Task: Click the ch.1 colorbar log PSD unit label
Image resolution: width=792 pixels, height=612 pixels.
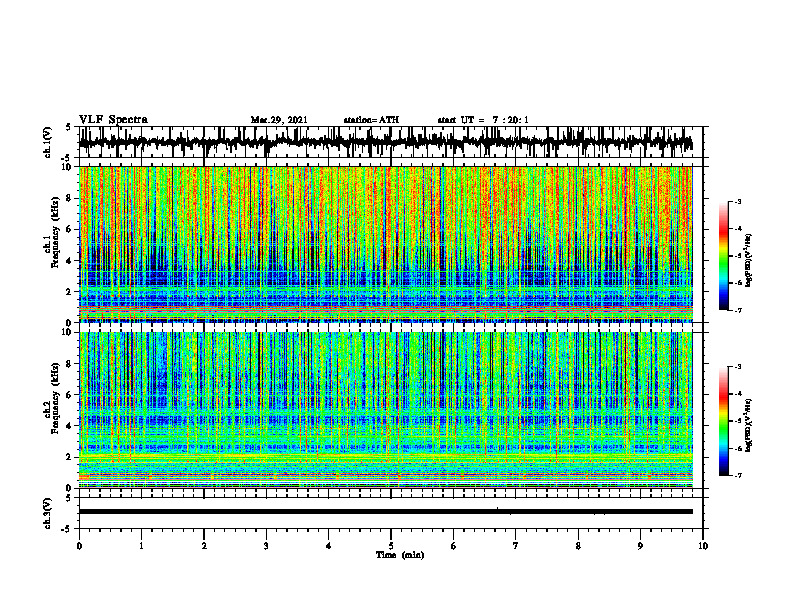Action: [x=749, y=261]
